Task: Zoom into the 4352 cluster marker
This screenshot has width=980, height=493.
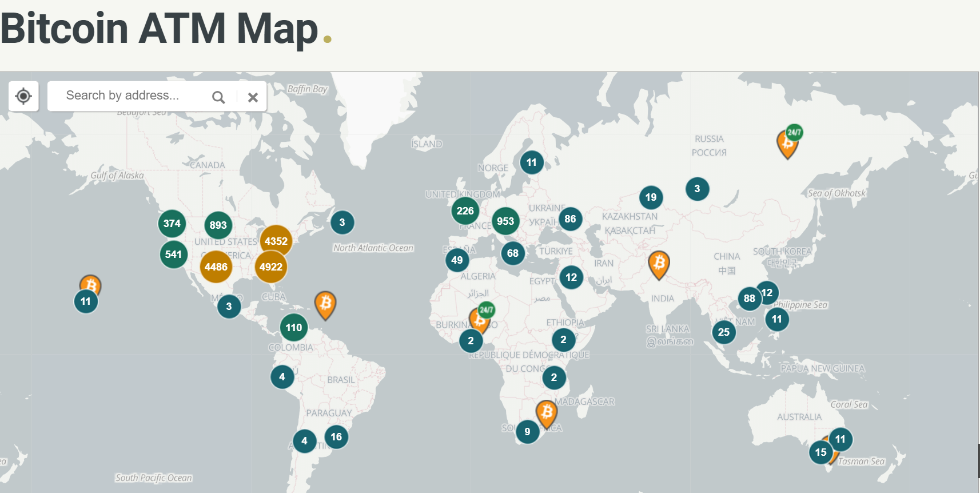Action: click(x=276, y=241)
